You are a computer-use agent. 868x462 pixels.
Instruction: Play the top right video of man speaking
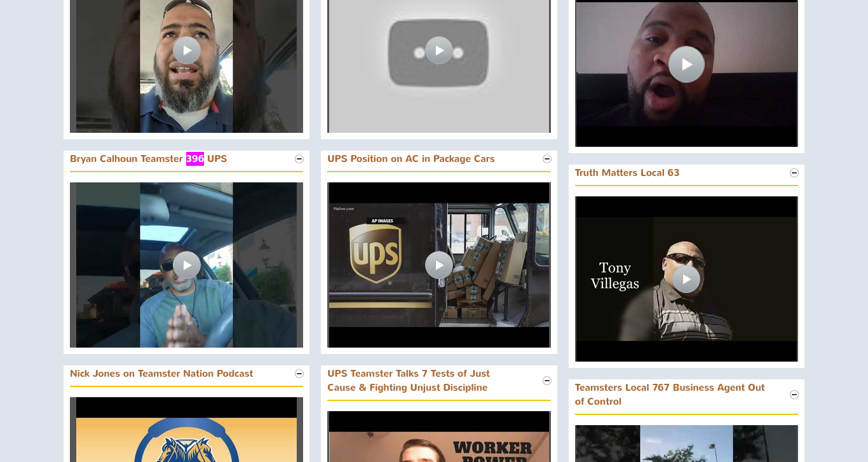click(686, 64)
